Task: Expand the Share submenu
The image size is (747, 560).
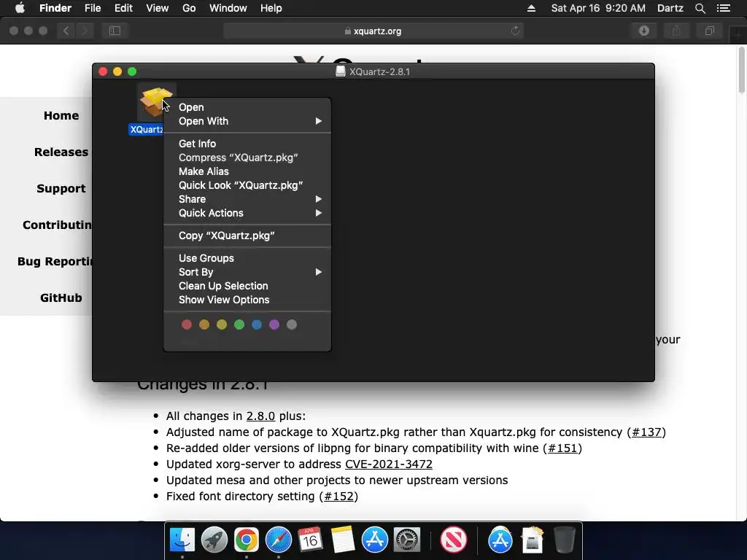Action: click(x=247, y=199)
